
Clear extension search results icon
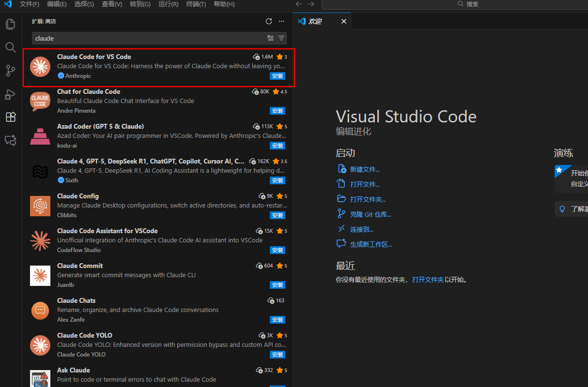pyautogui.click(x=271, y=38)
